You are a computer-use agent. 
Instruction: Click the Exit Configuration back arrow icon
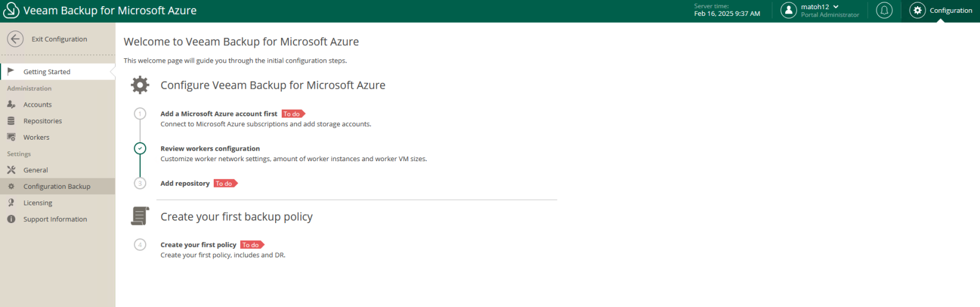coord(15,39)
